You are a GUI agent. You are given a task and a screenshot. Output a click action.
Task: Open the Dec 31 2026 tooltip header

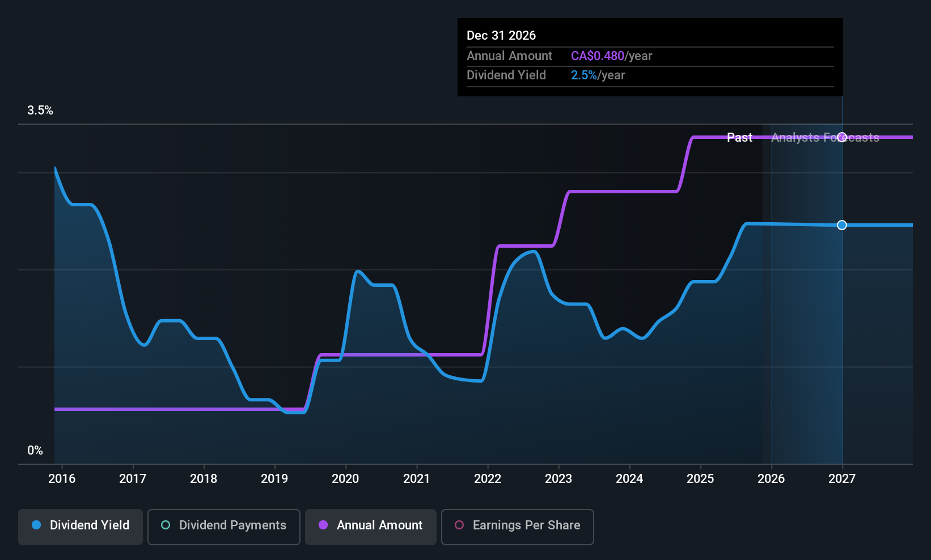click(501, 35)
